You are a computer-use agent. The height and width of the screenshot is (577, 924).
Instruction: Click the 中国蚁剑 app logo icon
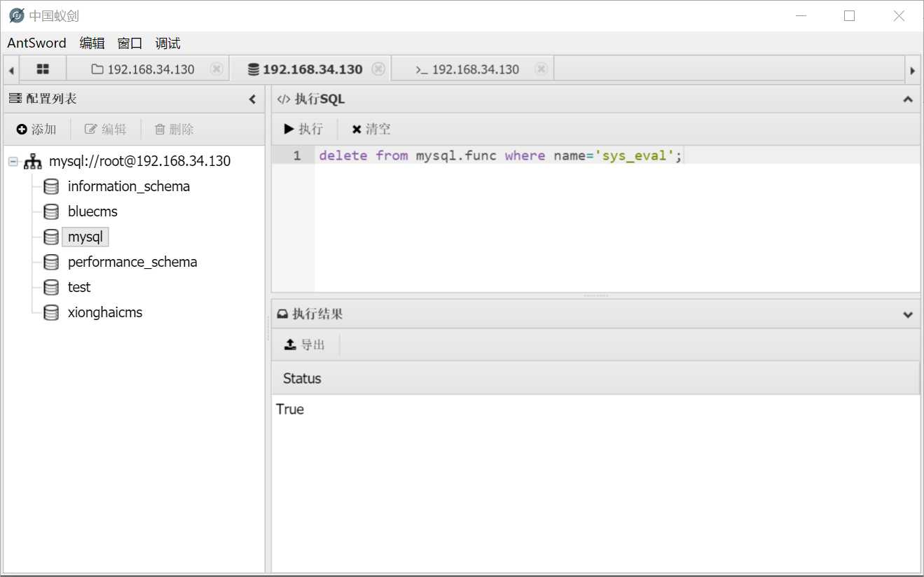17,15
